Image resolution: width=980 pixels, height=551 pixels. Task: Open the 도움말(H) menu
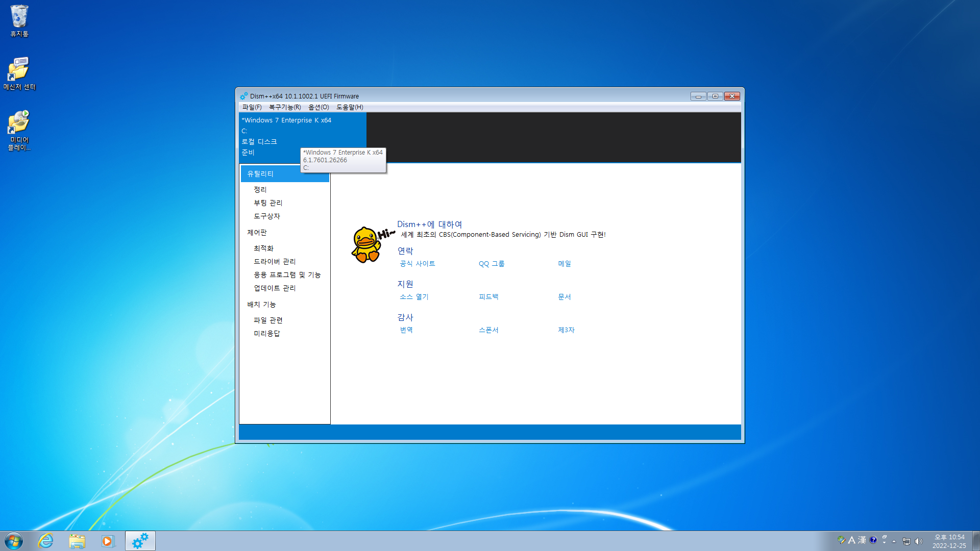(x=350, y=107)
